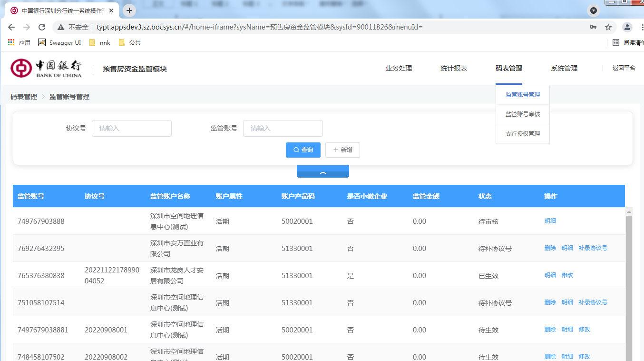Open the 阅读清单 reading list
The image size is (644, 361).
coord(628,43)
